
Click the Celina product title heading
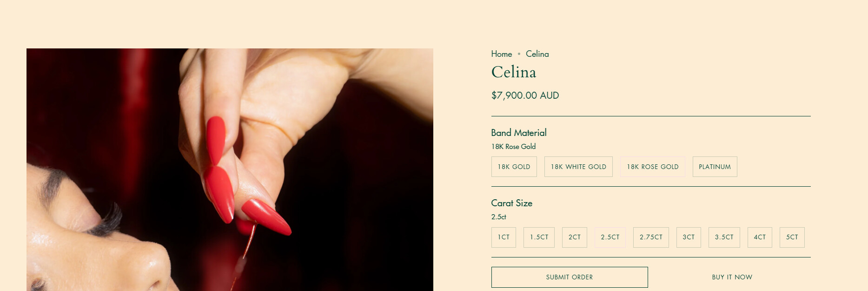coord(513,72)
